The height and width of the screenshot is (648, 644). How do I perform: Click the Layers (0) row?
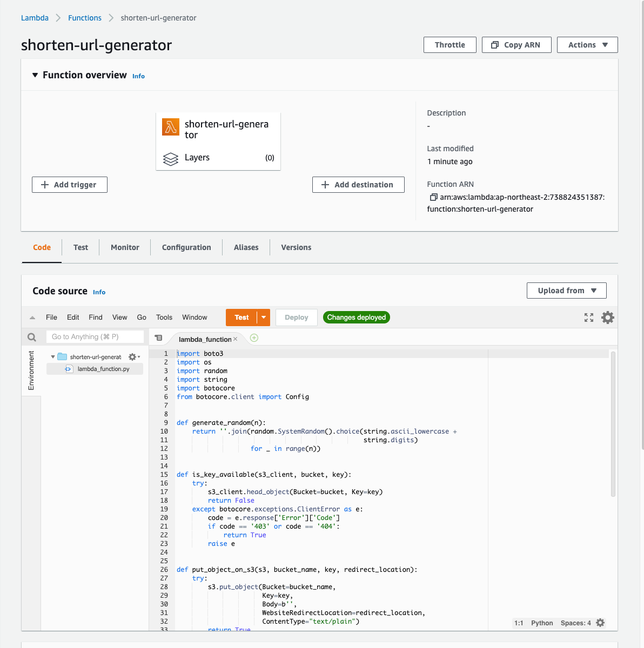[218, 158]
